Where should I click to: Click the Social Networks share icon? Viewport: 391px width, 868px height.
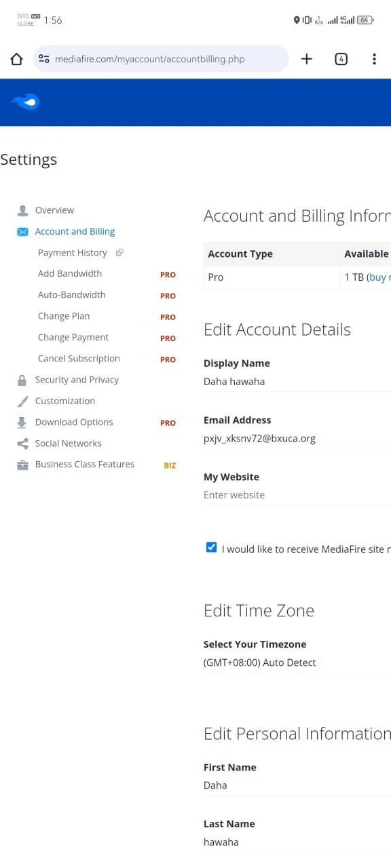(22, 443)
